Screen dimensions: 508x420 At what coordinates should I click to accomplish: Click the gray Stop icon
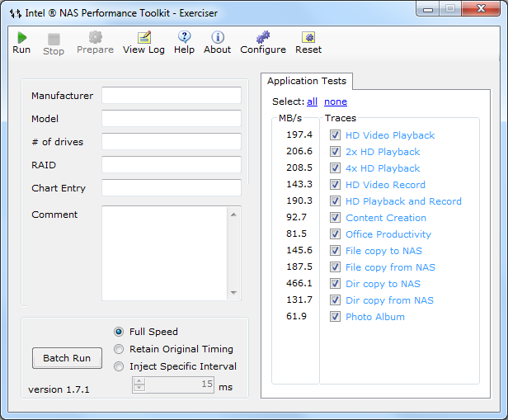tap(54, 40)
